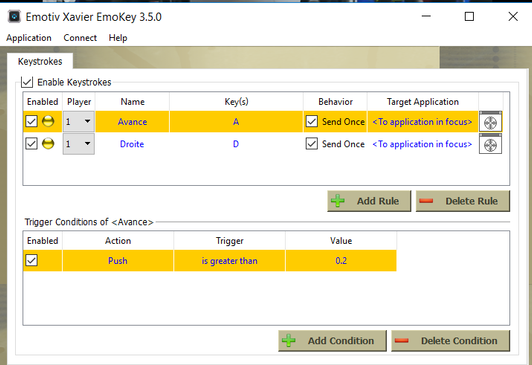This screenshot has height=365, width=532.
Task: Uncheck Enabled checkbox for Avance rule
Action: 32,121
